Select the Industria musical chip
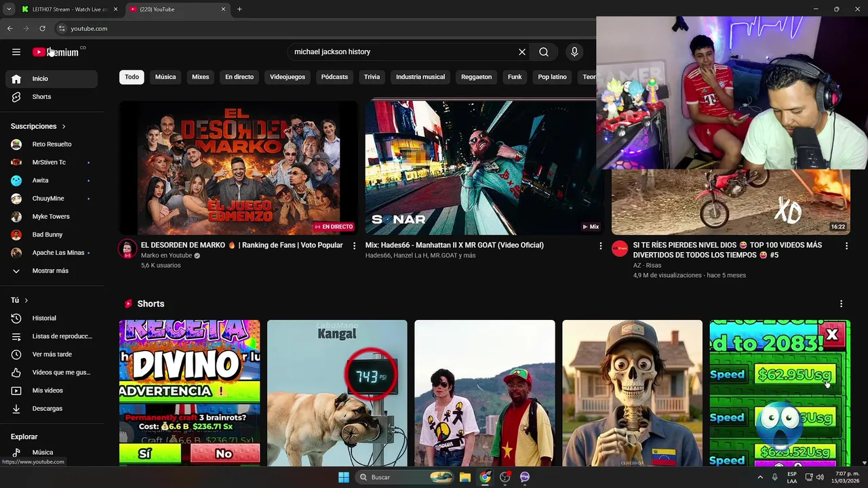Screen dimensions: 868x488 (x=420, y=77)
